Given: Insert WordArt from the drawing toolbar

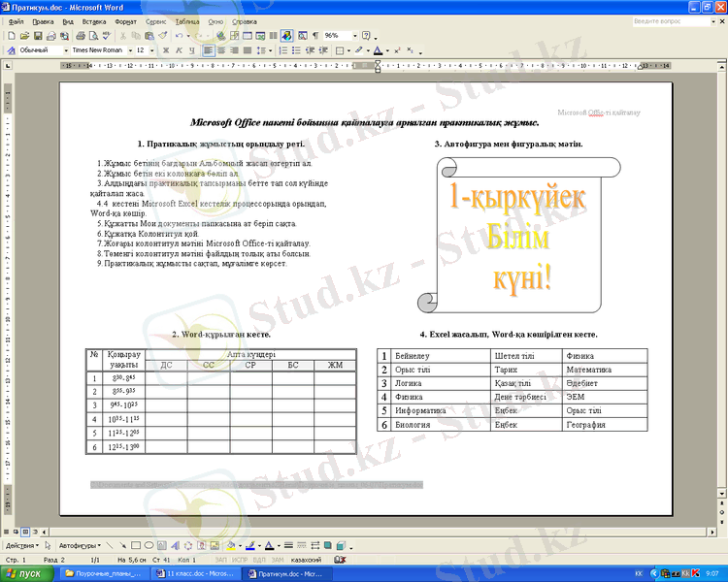Looking at the screenshot, I should [175, 545].
